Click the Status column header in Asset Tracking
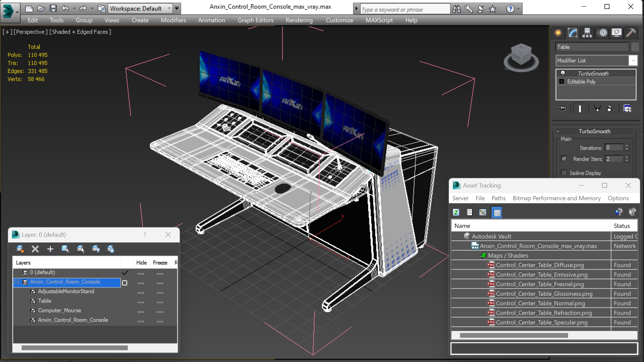 point(624,226)
